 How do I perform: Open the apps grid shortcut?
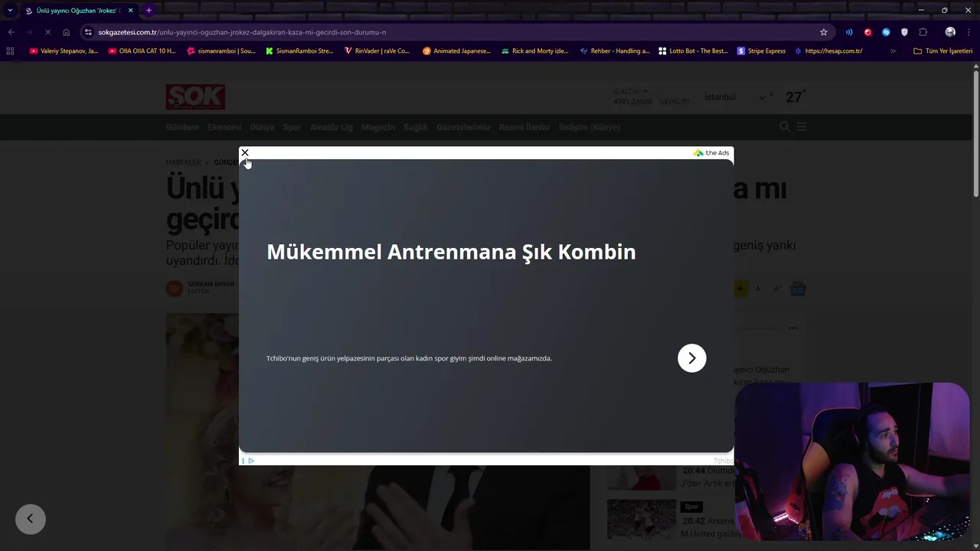pos(10,51)
